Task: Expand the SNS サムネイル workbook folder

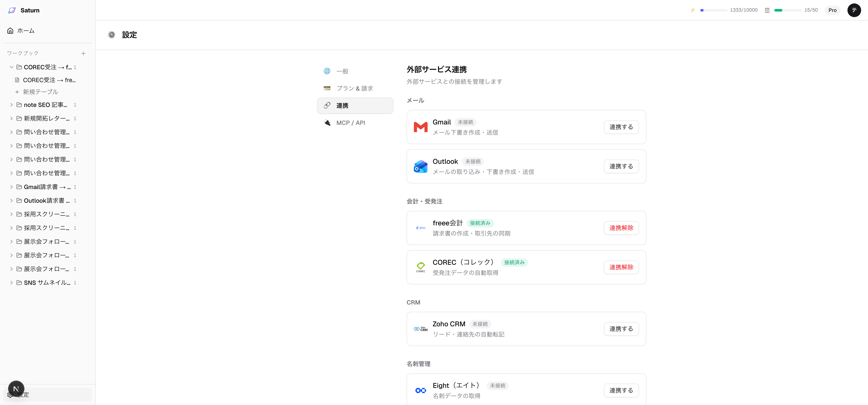Action: (x=12, y=283)
